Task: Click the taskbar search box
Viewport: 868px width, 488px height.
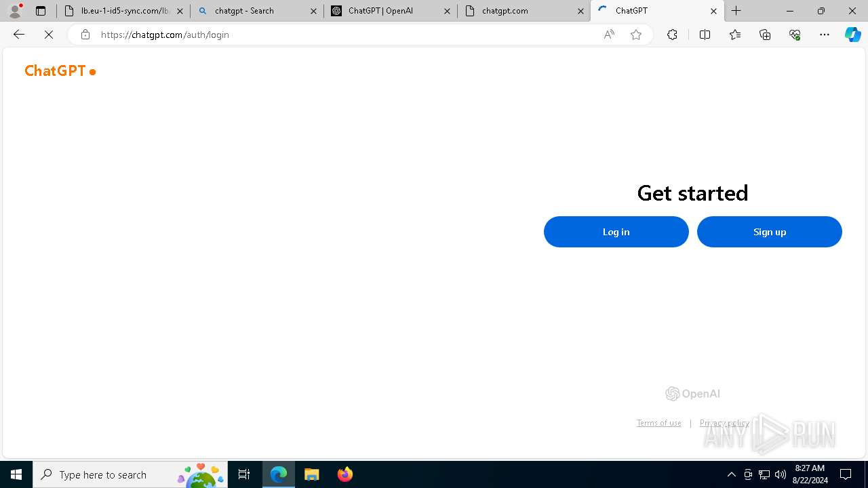Action: [130, 474]
